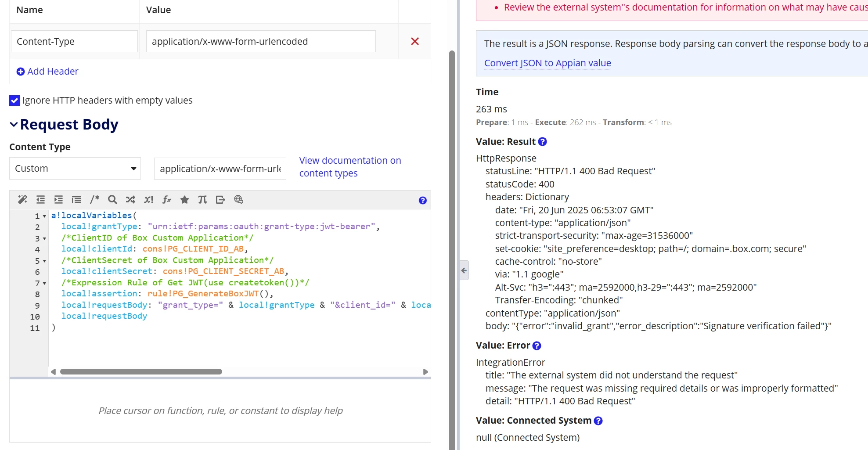The height and width of the screenshot is (450, 868).
Task: Fold comment at line 5 arrow
Action: coord(44,261)
